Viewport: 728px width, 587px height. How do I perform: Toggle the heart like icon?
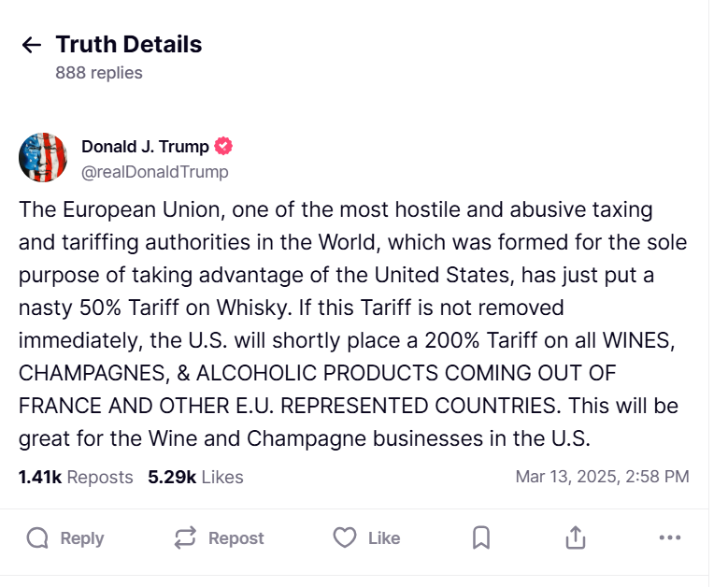coord(345,537)
